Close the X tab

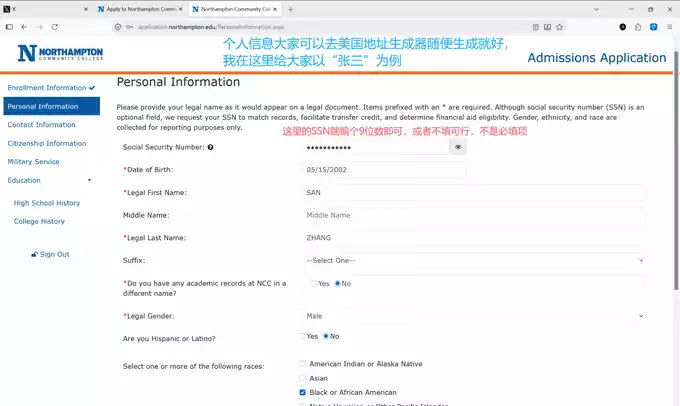pyautogui.click(x=86, y=9)
